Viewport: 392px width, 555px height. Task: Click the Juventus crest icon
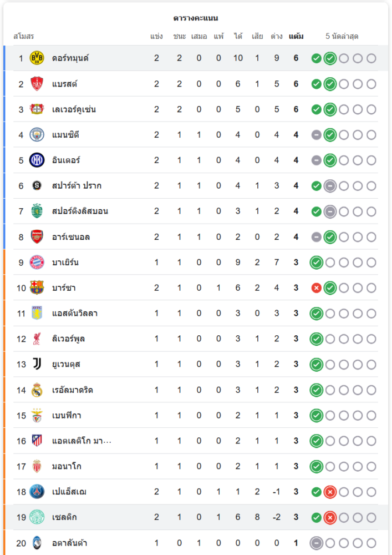pos(37,365)
